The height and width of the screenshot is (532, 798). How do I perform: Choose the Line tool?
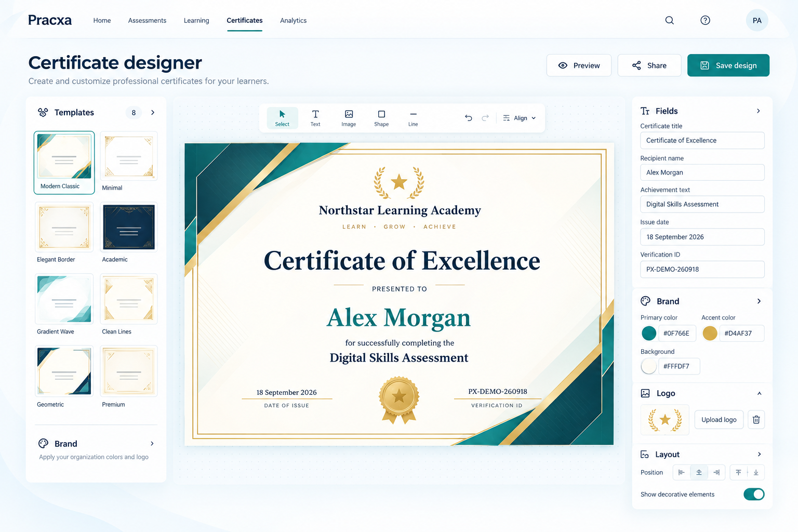(x=413, y=118)
